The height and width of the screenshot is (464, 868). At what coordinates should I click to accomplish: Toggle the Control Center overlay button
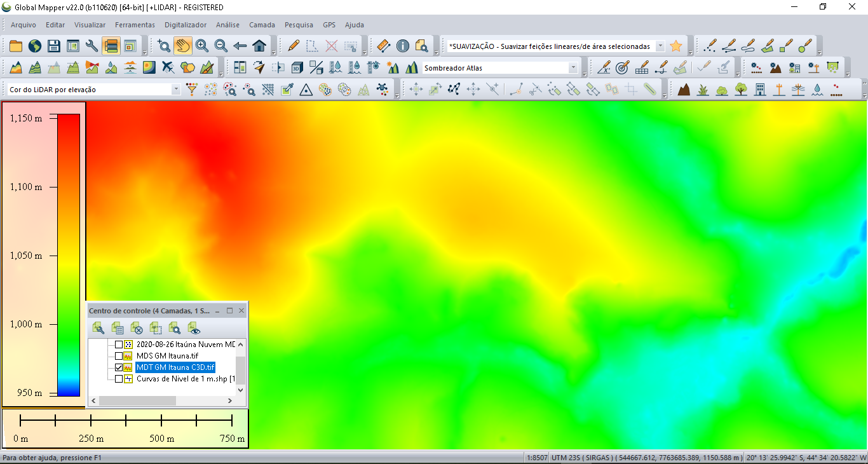coord(111,46)
